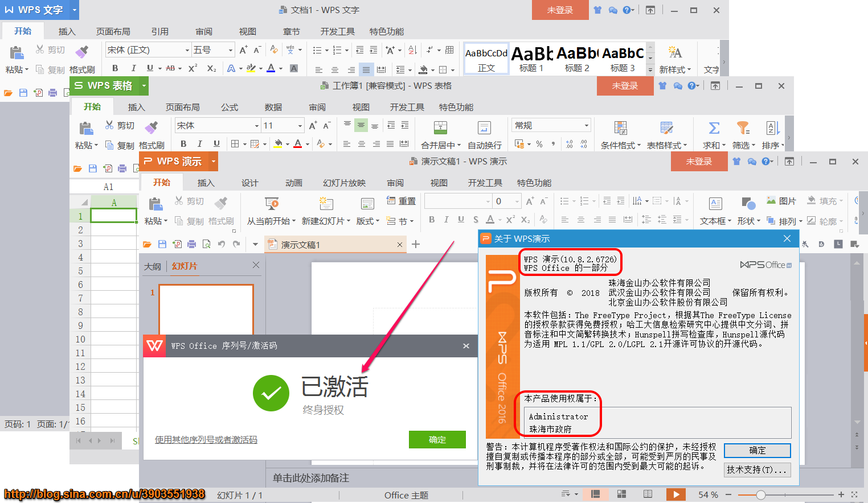Toggle center vertical alignment in WPS 表格
Image resolution: width=868 pixels, height=503 pixels.
click(x=361, y=125)
